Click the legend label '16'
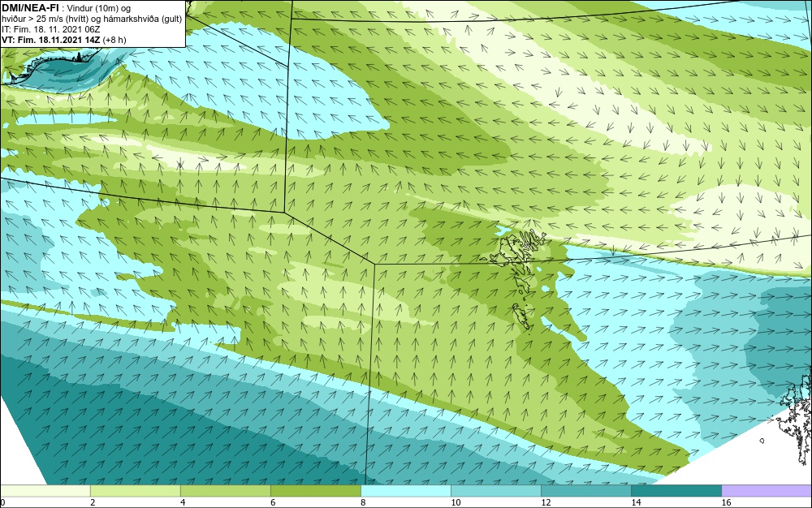Image resolution: width=812 pixels, height=508 pixels. pos(726,502)
